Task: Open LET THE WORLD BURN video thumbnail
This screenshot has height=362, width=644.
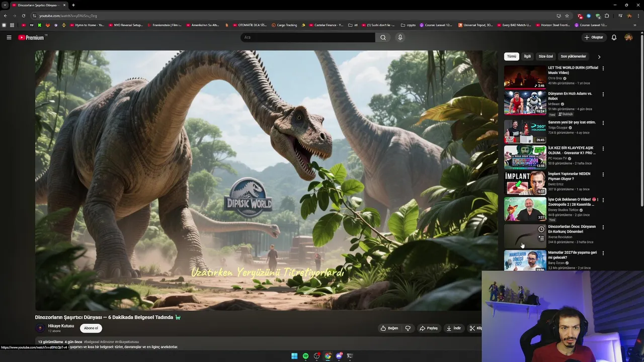Action: 525,77
